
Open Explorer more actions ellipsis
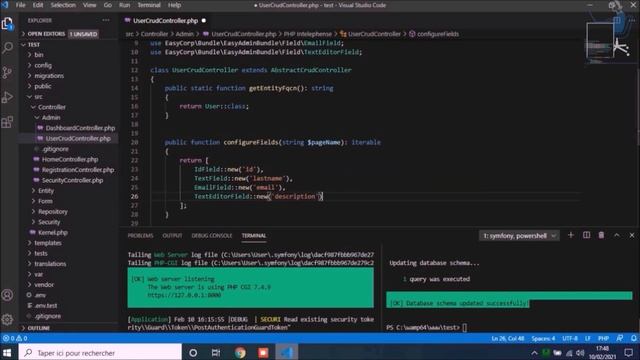point(106,20)
